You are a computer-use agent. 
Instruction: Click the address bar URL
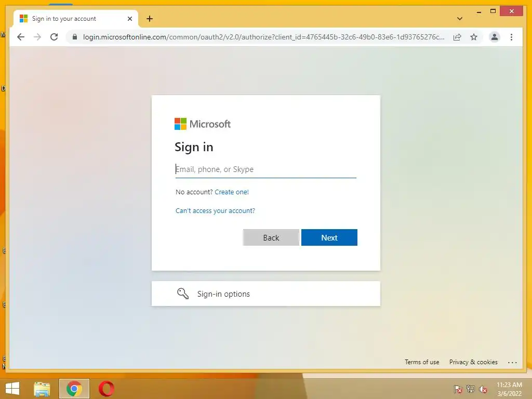(x=263, y=37)
